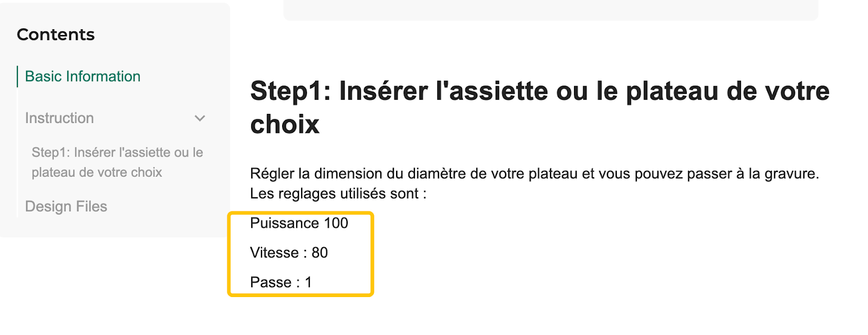Click the sentence starting with "Régler la dimension"

click(534, 173)
